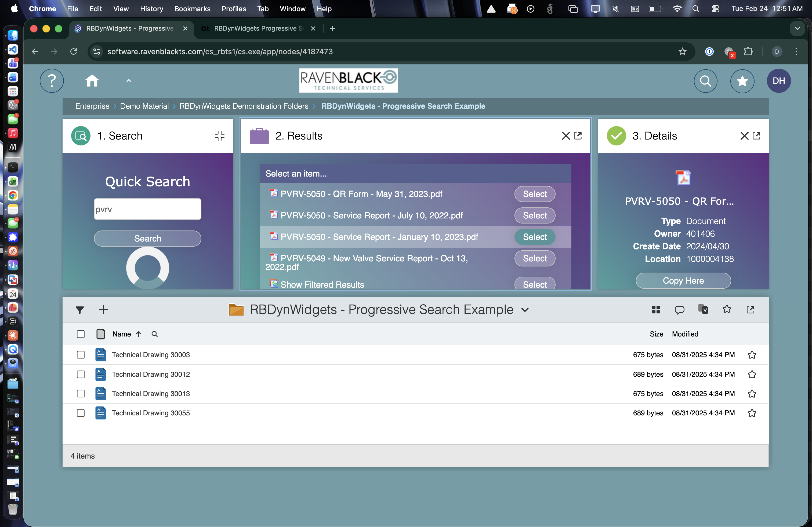Check the select-all checkbox in the header row
Viewport: 812px width, 527px height.
(x=81, y=334)
